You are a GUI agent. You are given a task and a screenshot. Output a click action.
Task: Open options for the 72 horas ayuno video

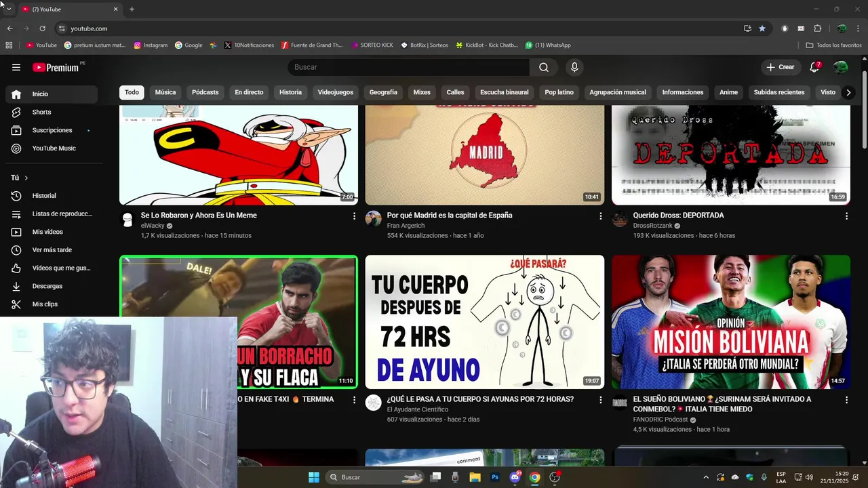[600, 400]
